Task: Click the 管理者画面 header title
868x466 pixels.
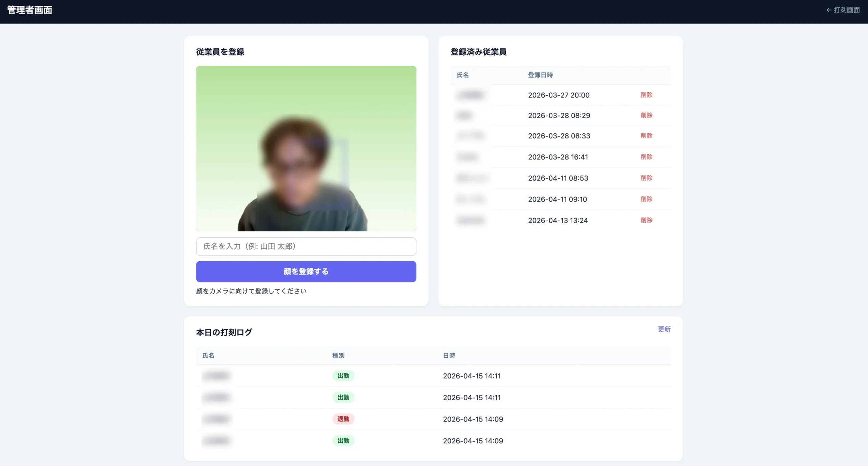Action: [29, 10]
